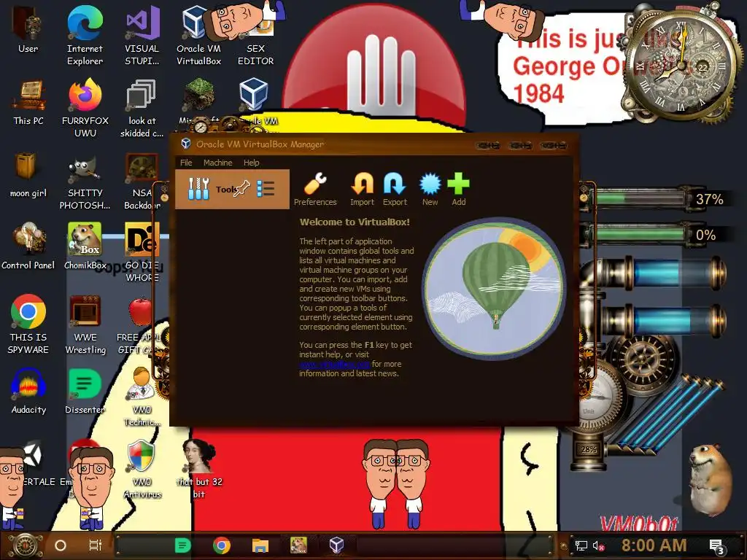Click the muted volume tray icon
Viewport: 747px width, 560px height.
[x=598, y=545]
